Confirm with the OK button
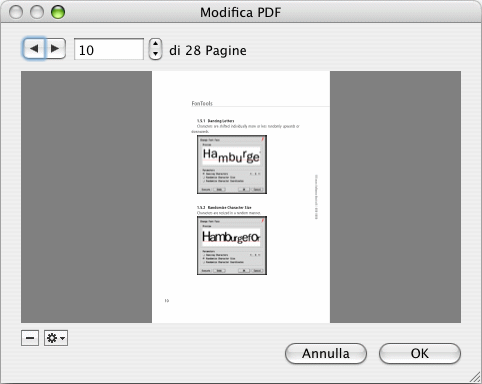Image resolution: width=482 pixels, height=384 pixels. [x=420, y=353]
